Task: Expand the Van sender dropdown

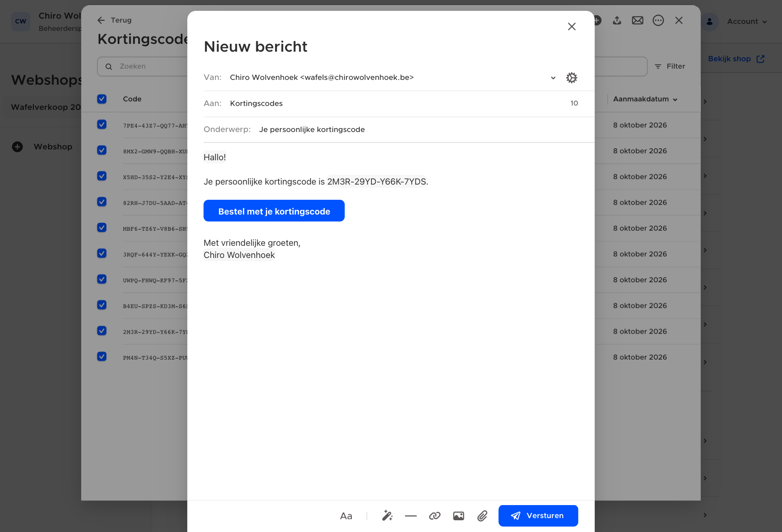Action: point(553,78)
